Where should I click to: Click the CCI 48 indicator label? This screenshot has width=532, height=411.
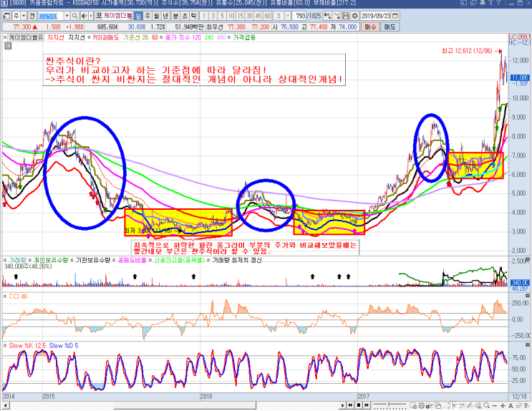pos(18,296)
